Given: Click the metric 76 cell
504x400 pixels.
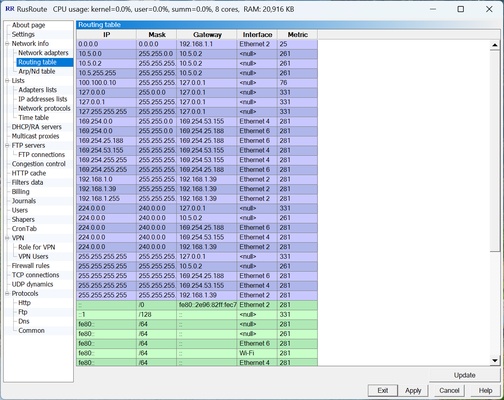Looking at the screenshot, I should click(297, 83).
